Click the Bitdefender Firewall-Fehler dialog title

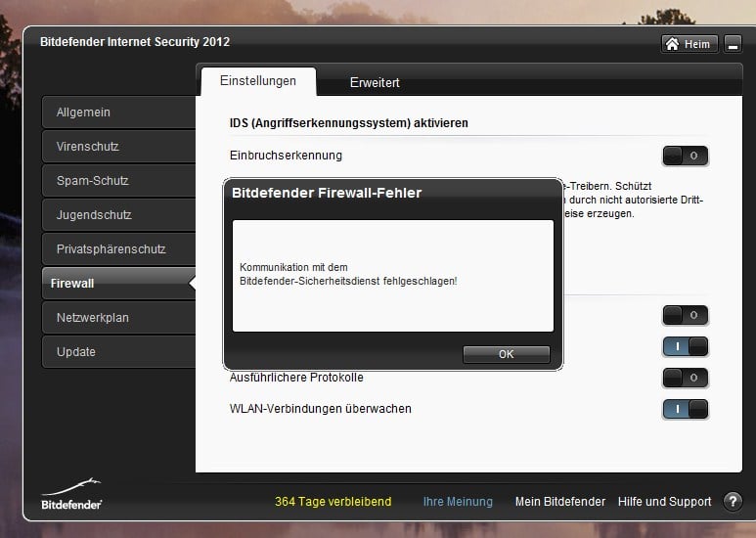pos(327,193)
